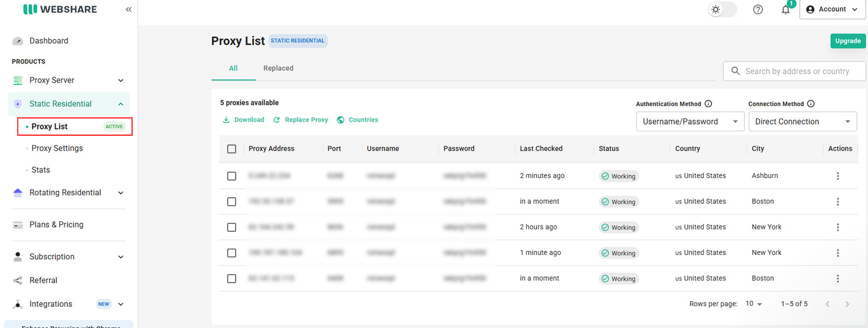Viewport: 868px width, 328px height.
Task: Click the 2 hours ago cell
Action: (x=539, y=227)
